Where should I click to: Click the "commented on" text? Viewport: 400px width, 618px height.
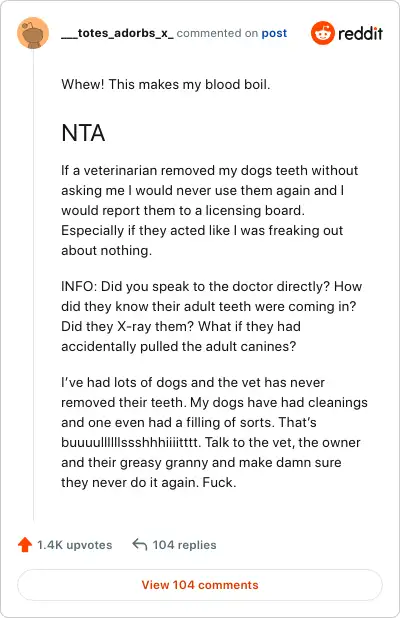(217, 33)
